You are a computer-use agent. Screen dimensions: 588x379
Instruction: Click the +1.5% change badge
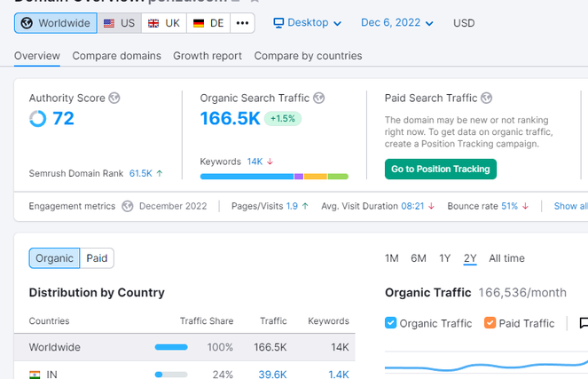283,119
